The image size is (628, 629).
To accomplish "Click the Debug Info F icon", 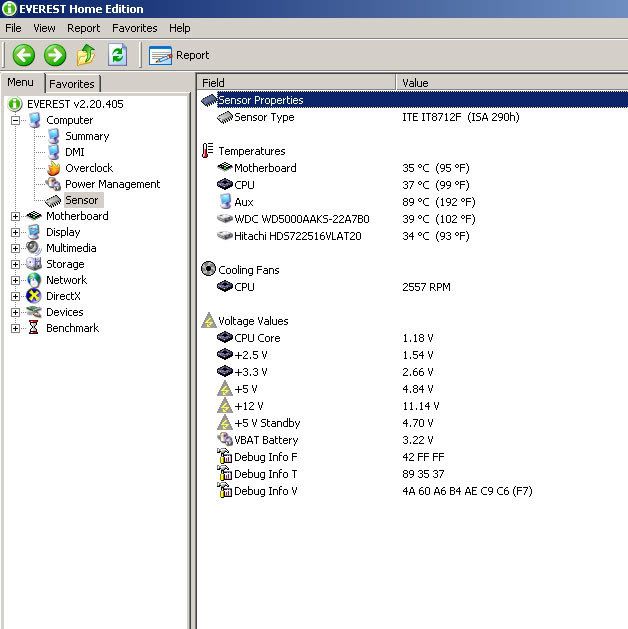I will 225,456.
